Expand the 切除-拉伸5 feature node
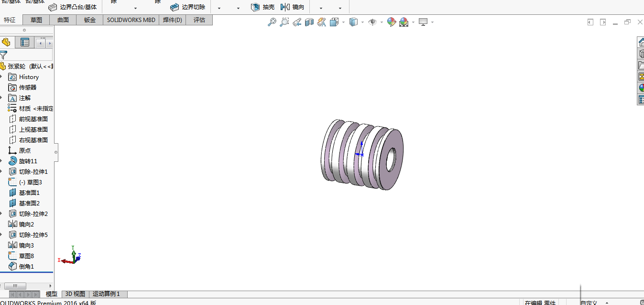 click(1, 235)
